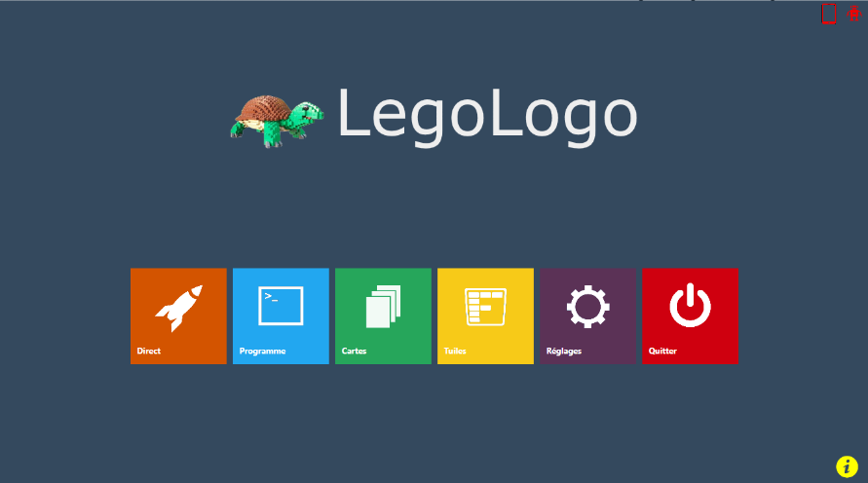Image resolution: width=868 pixels, height=483 pixels.
Task: Click empty blue area of Programme tile
Action: pyautogui.click(x=311, y=349)
